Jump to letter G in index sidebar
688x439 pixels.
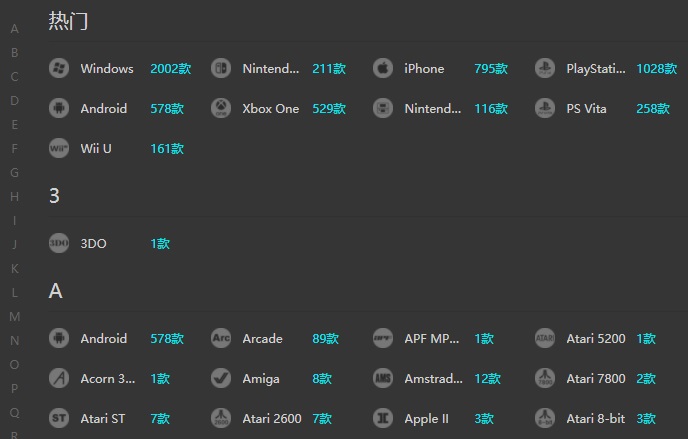pyautogui.click(x=14, y=173)
